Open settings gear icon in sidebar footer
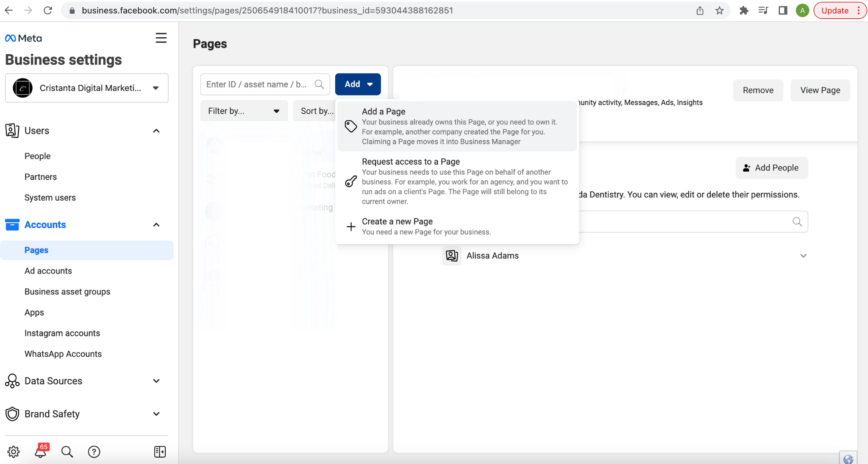The width and height of the screenshot is (868, 464). tap(14, 452)
